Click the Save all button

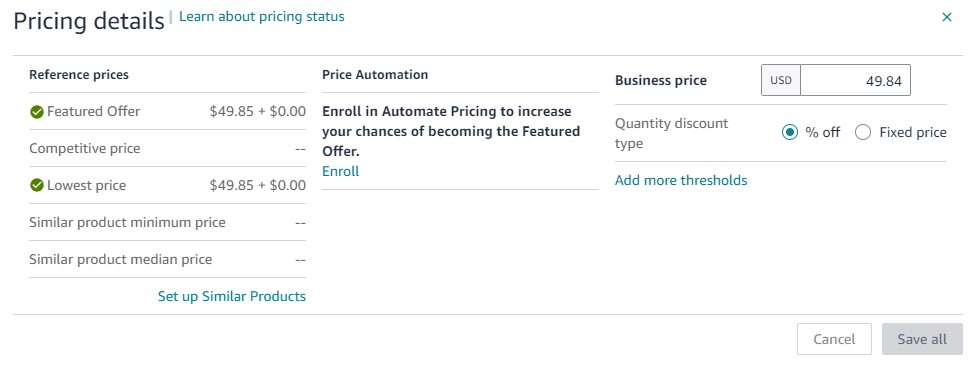[922, 339]
